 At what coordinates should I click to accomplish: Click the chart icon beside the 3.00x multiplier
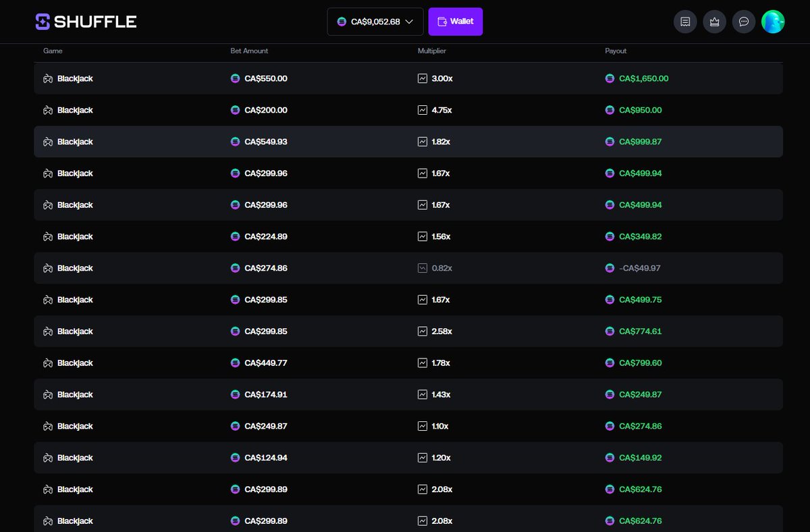(x=423, y=78)
